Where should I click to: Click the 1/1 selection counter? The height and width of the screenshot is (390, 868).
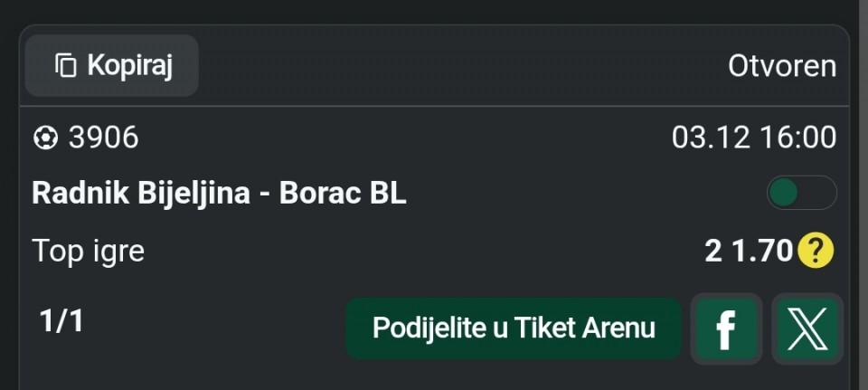pyautogui.click(x=61, y=321)
